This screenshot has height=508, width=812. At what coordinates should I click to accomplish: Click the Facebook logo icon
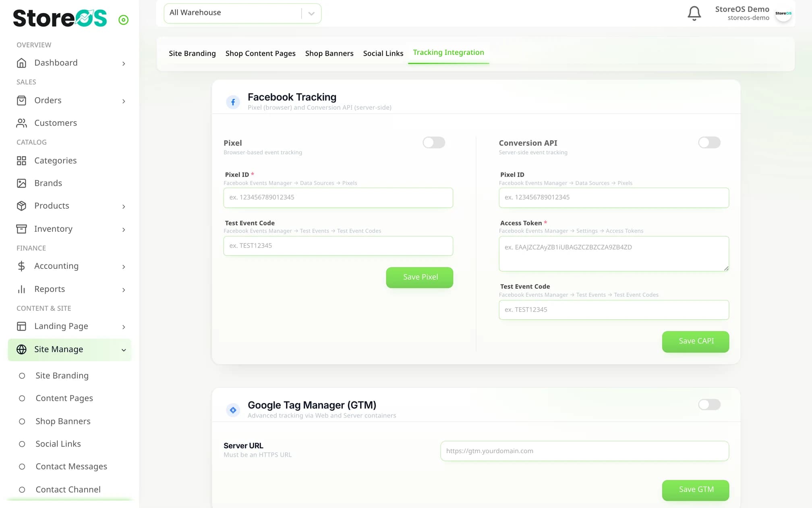tap(233, 102)
